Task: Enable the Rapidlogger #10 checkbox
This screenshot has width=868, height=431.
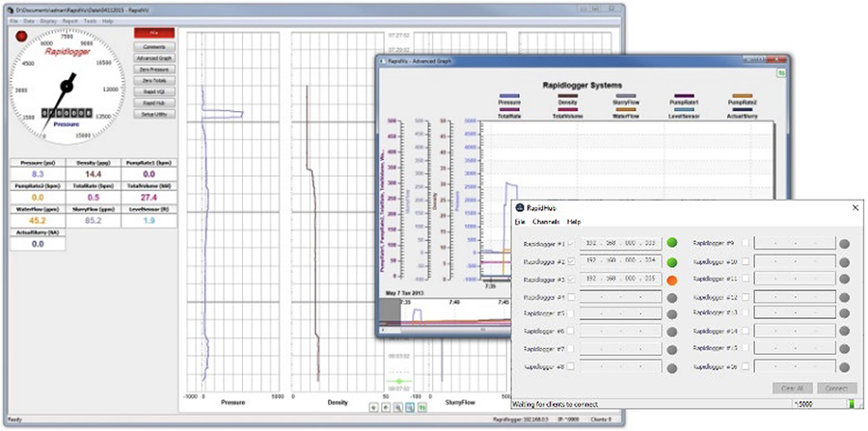Action: pos(746,261)
